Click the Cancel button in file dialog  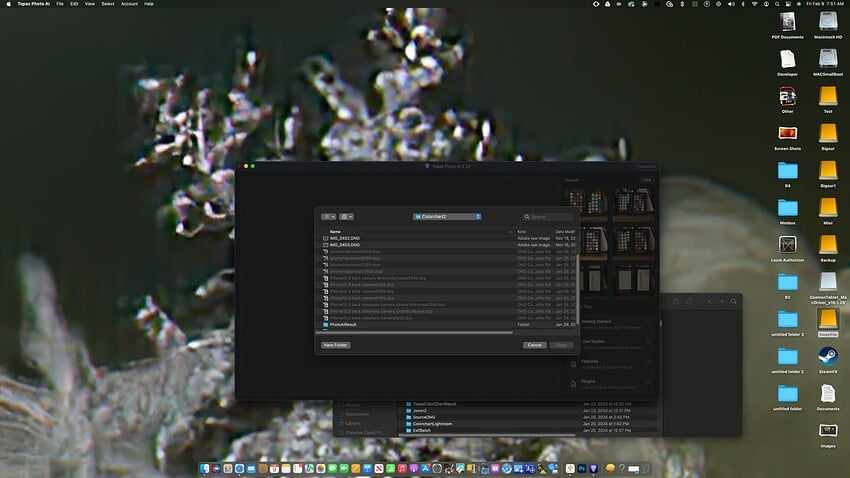(x=535, y=345)
